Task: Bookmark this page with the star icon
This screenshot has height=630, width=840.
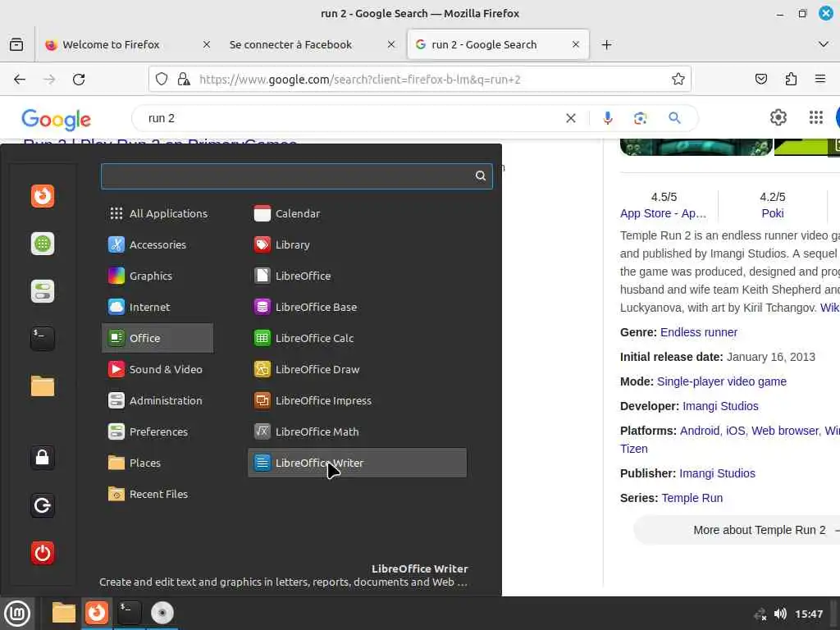Action: point(678,80)
